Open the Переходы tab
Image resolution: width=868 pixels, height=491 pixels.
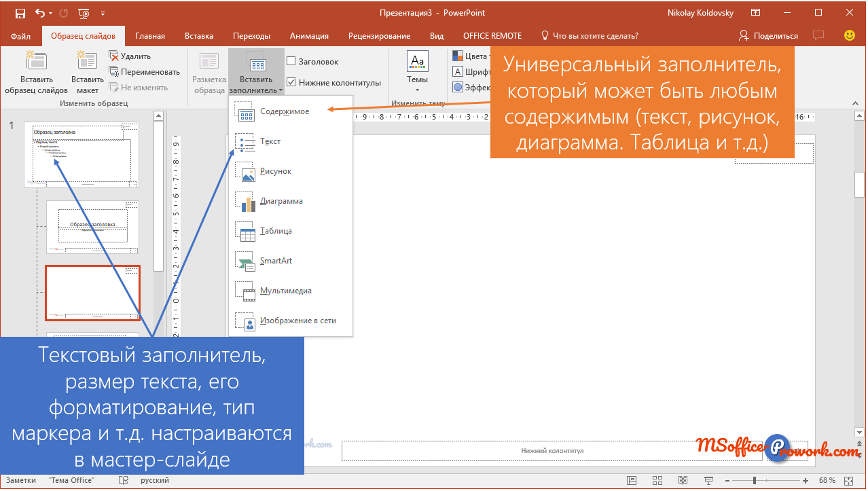(251, 36)
